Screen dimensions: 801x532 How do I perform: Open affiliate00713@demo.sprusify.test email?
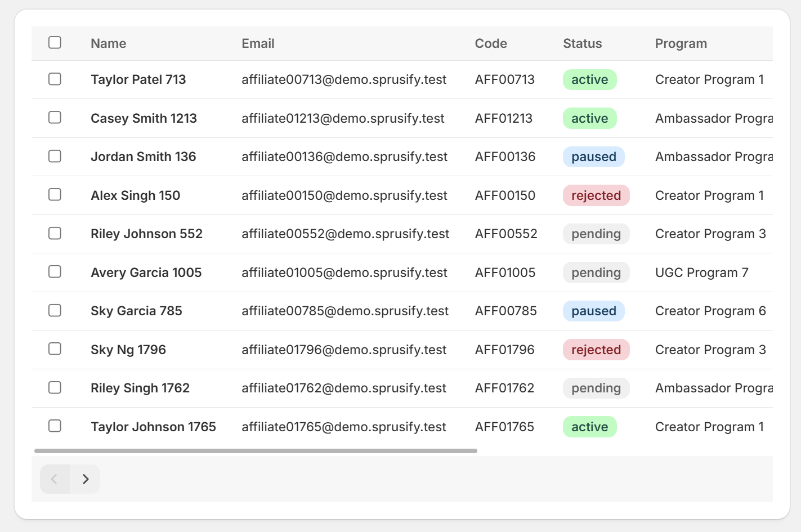[x=344, y=79]
